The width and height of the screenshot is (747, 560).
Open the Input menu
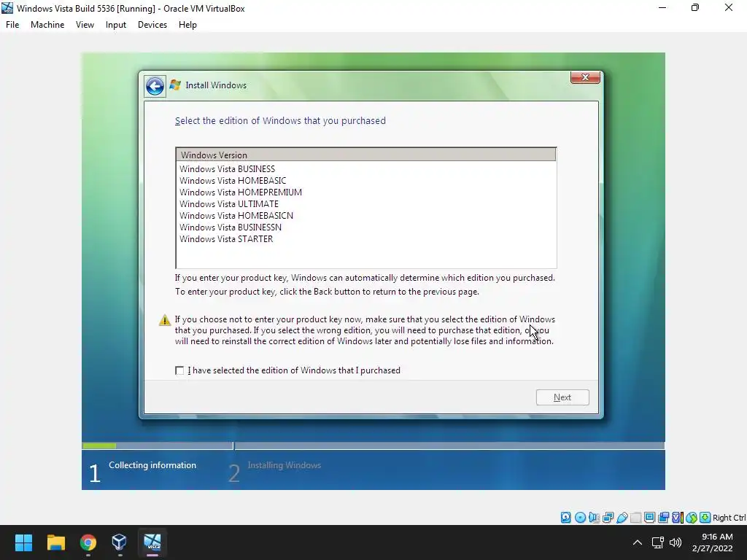(116, 25)
